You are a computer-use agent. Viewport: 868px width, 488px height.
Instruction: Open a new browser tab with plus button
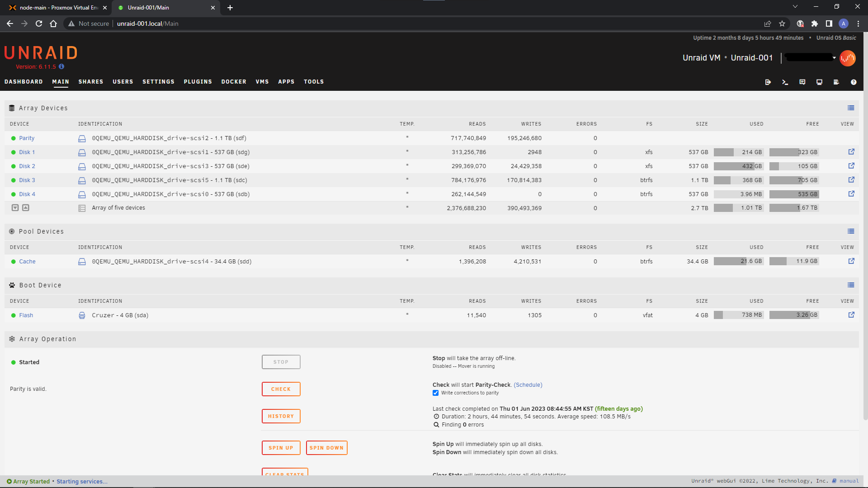[x=230, y=8]
